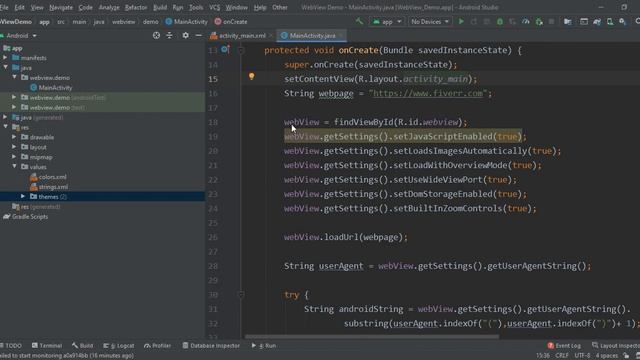Open the Build menu
This screenshot has height=360, width=640.
point(160,7)
